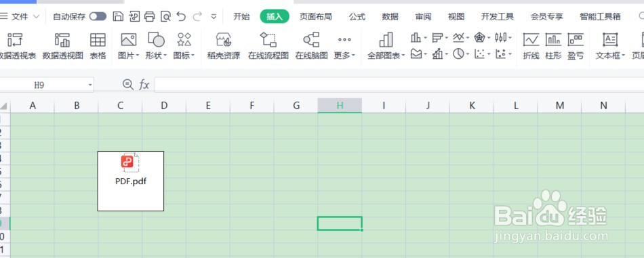The image size is (644, 258).
Task: Switch to the 页面布局 tab
Action: pyautogui.click(x=315, y=16)
